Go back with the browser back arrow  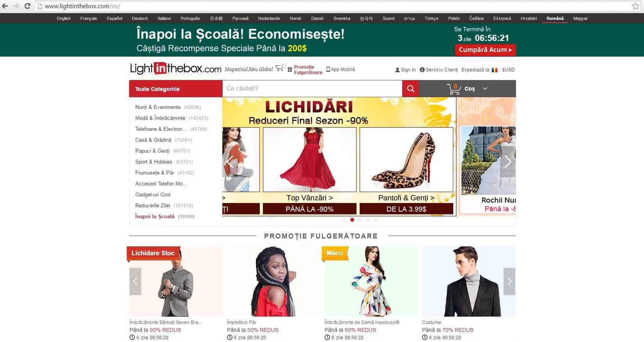pos(5,6)
